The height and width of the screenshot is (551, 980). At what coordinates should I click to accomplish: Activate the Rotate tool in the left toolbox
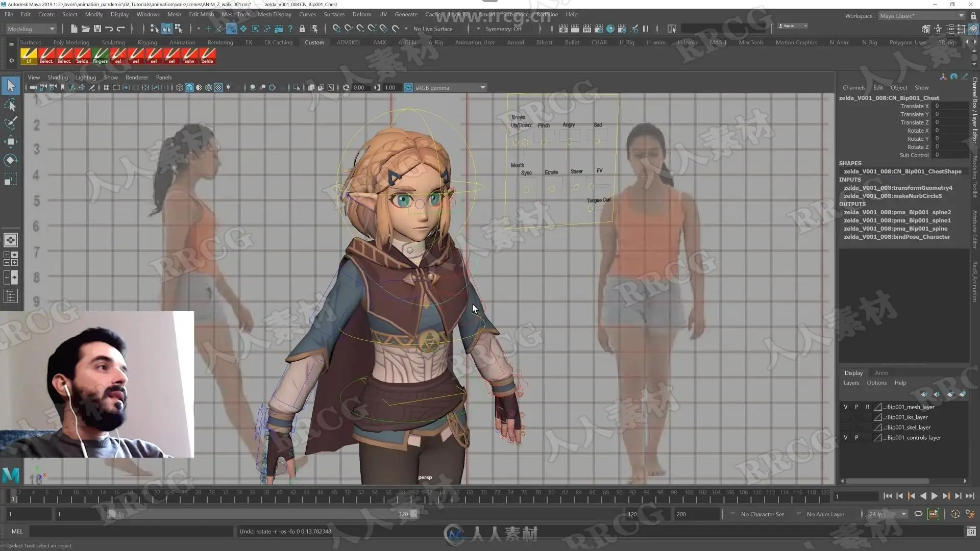[10, 160]
